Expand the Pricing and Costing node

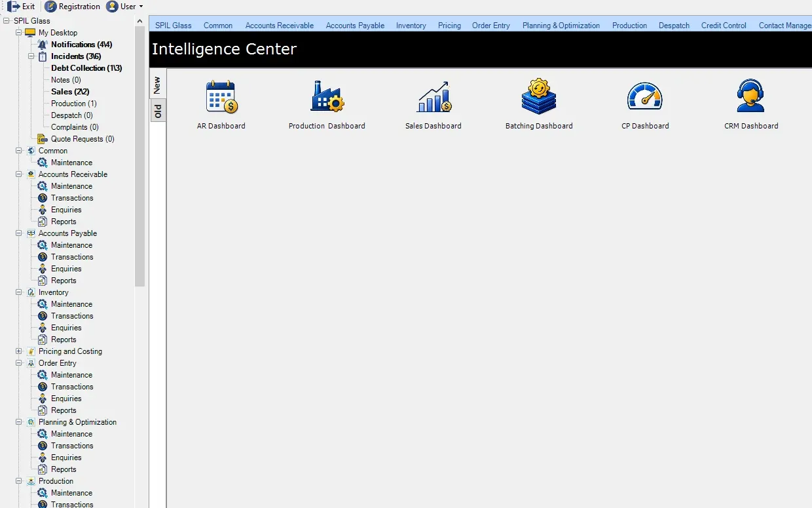[x=19, y=351]
